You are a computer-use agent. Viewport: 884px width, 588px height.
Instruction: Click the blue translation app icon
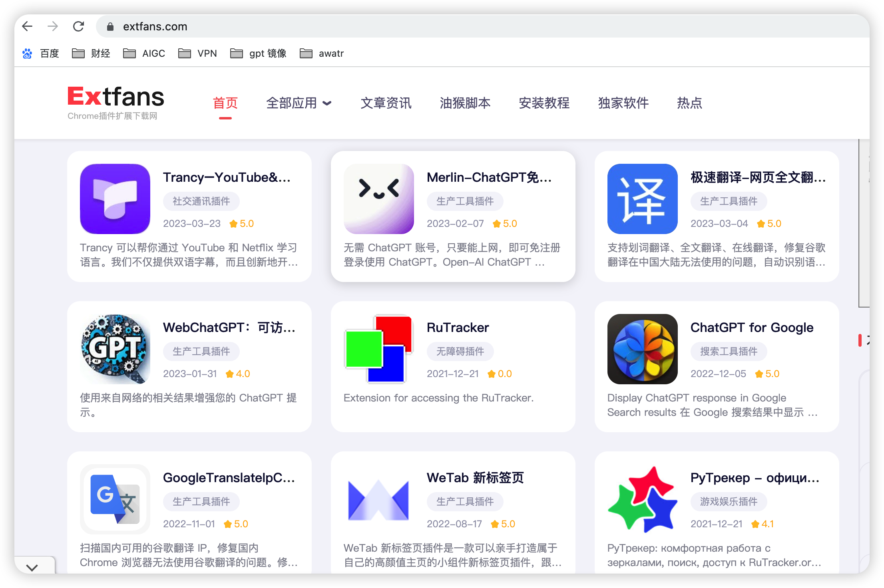[x=642, y=199]
